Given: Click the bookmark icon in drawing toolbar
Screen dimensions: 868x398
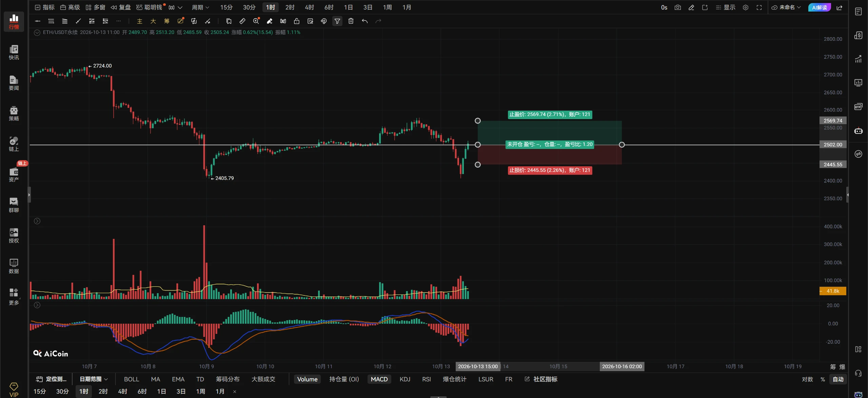Looking at the screenshot, I should (x=229, y=21).
